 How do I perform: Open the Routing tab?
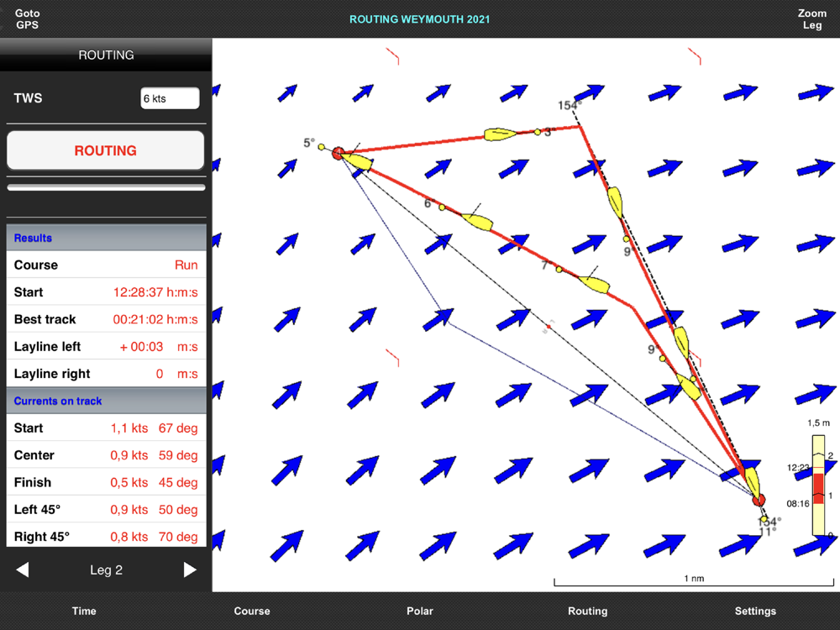pyautogui.click(x=588, y=611)
